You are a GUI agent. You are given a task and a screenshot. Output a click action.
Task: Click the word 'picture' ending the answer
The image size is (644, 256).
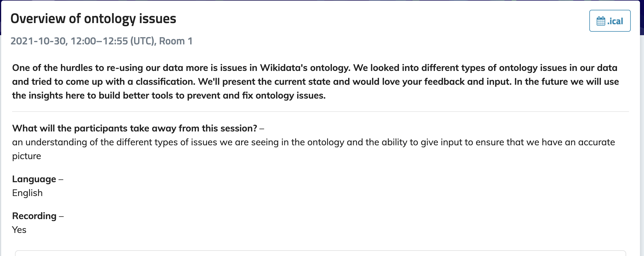click(x=26, y=156)
